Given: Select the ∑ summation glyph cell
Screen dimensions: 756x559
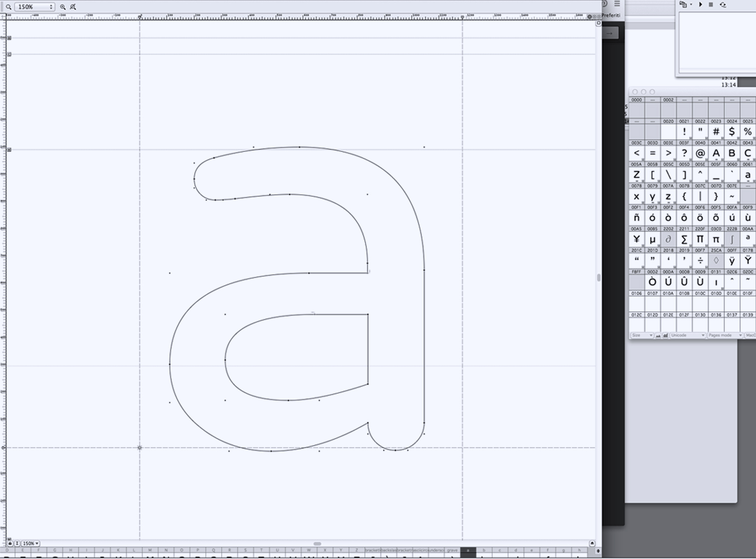Looking at the screenshot, I should coord(684,239).
